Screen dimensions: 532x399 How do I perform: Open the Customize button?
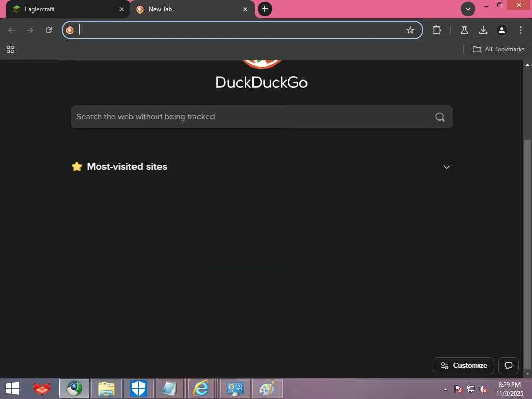coord(463,365)
